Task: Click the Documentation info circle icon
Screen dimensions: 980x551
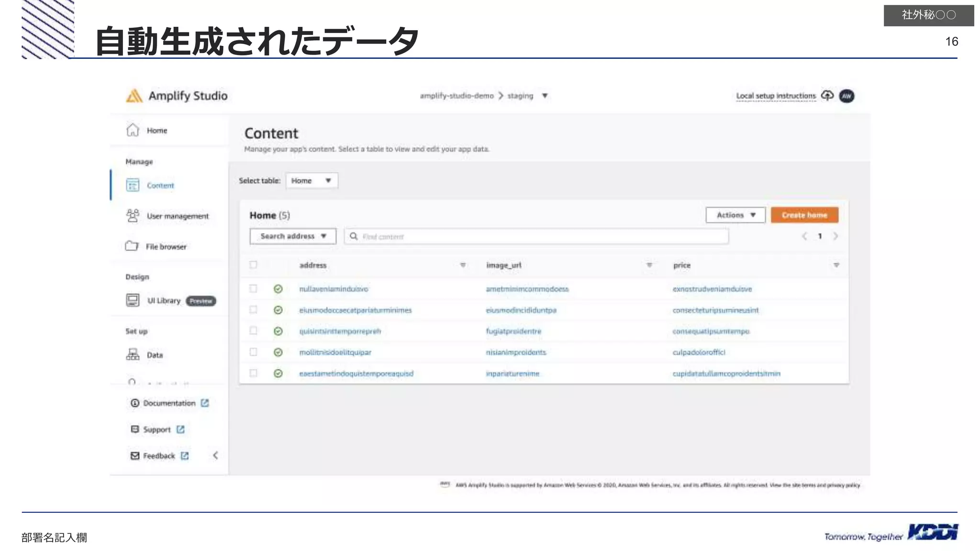Action: point(135,403)
